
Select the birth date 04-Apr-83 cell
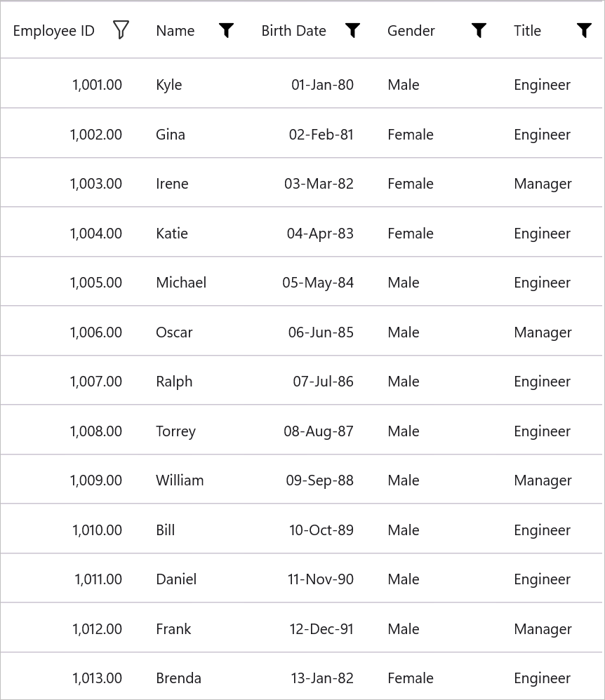(320, 234)
